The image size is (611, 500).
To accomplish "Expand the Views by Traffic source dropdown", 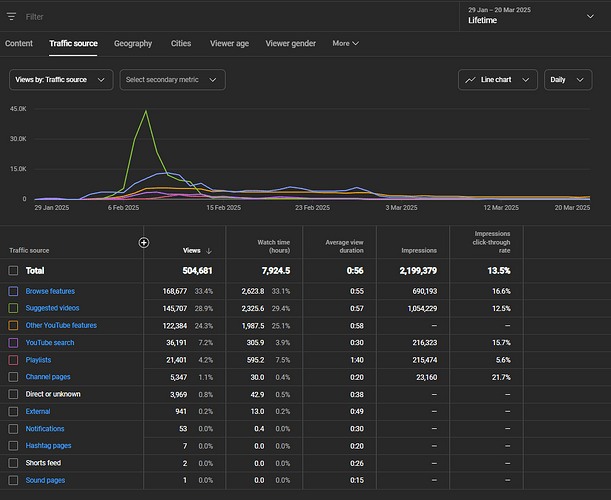I will tap(62, 80).
